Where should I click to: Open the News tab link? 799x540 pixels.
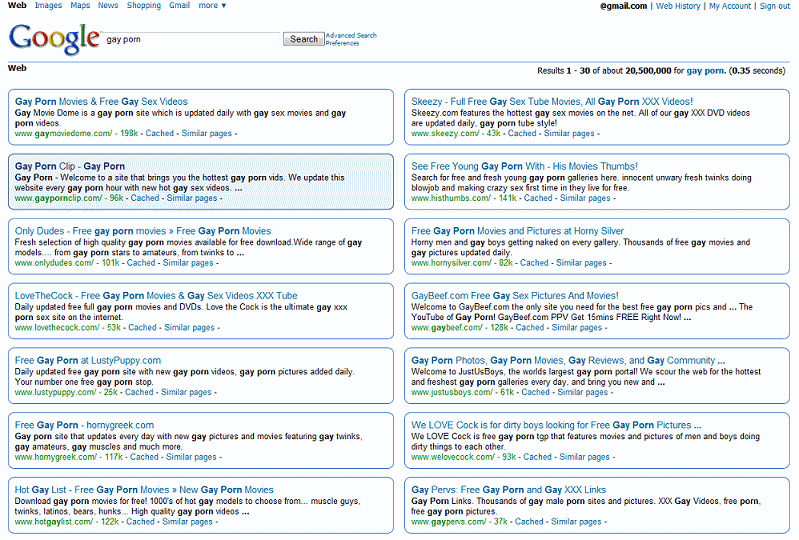[108, 6]
